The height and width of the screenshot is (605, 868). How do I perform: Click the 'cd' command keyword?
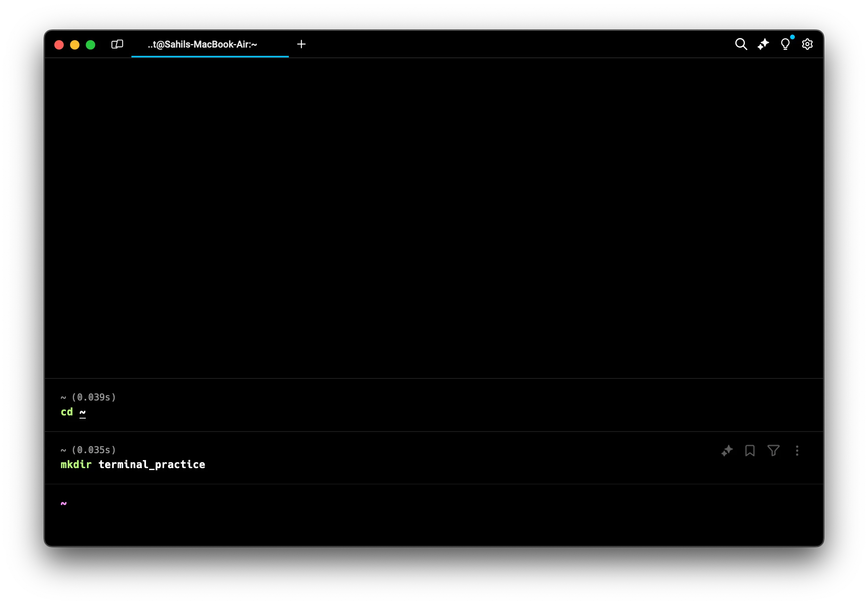tap(67, 412)
